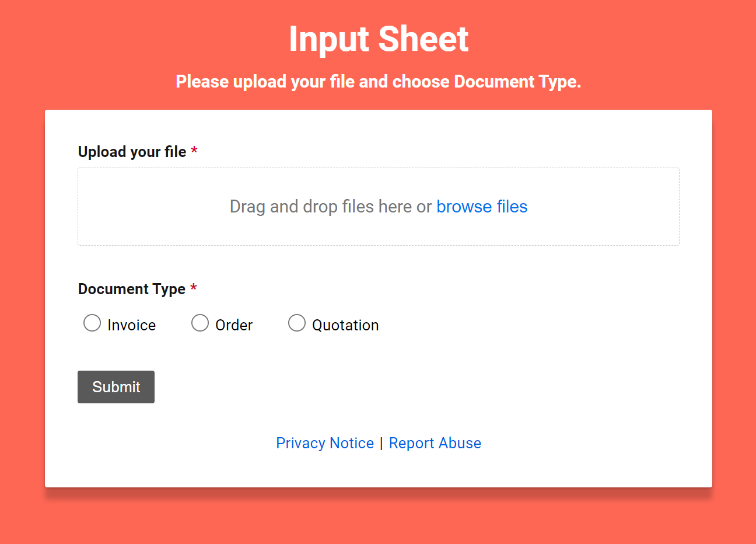This screenshot has height=544, width=756.
Task: Choose the Quotation document type
Action: [x=297, y=323]
